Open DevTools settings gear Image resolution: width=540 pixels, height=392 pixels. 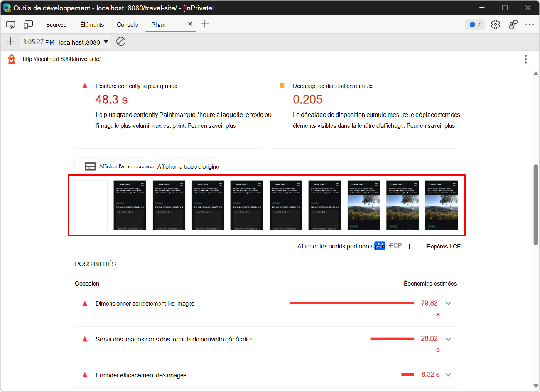pos(495,24)
